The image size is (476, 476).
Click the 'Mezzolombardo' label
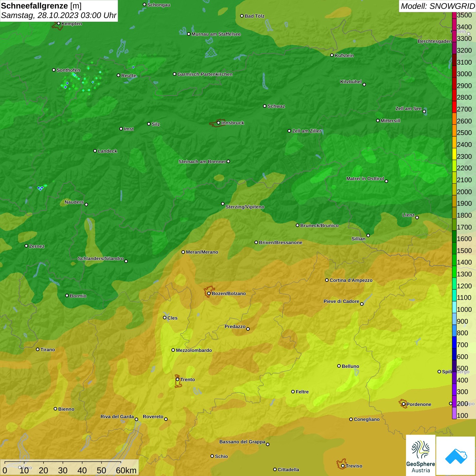click(194, 350)
